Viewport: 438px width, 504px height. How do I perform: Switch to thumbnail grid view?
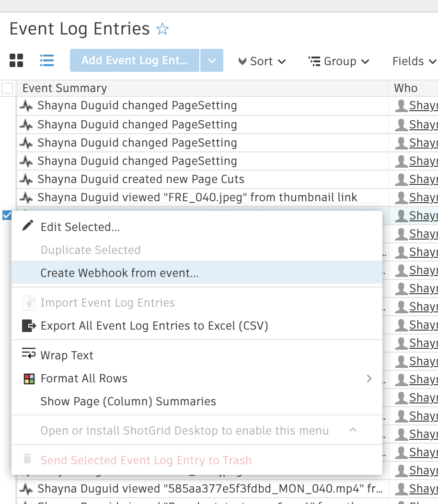[x=16, y=61]
